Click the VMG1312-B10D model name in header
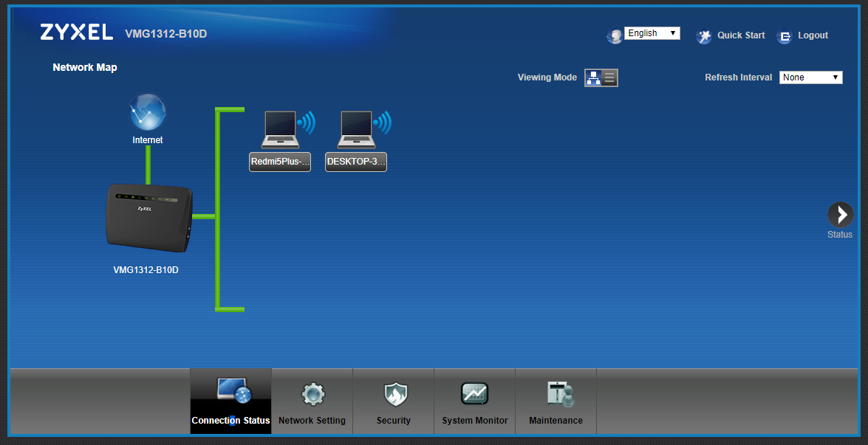 click(166, 34)
